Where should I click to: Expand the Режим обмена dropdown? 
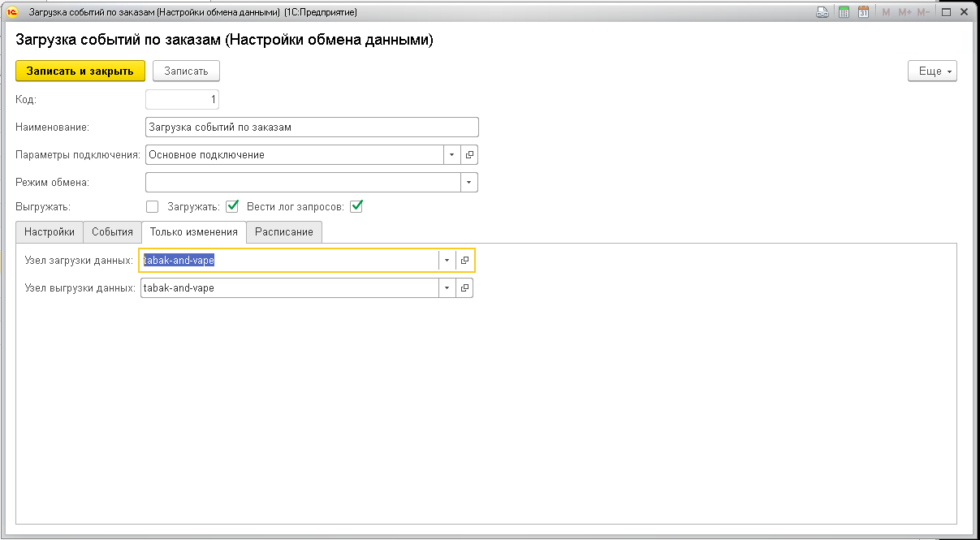point(468,182)
